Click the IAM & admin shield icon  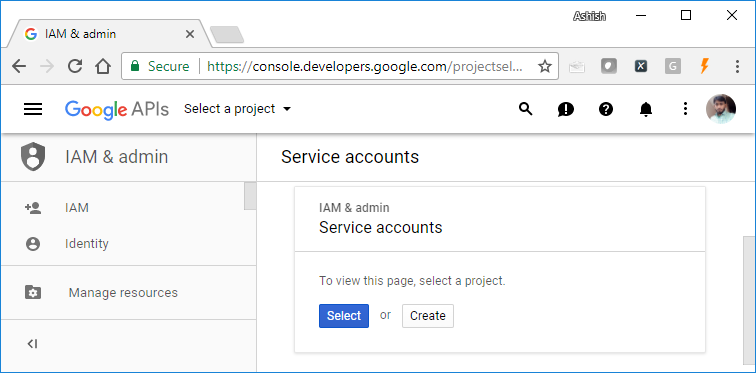pos(33,157)
